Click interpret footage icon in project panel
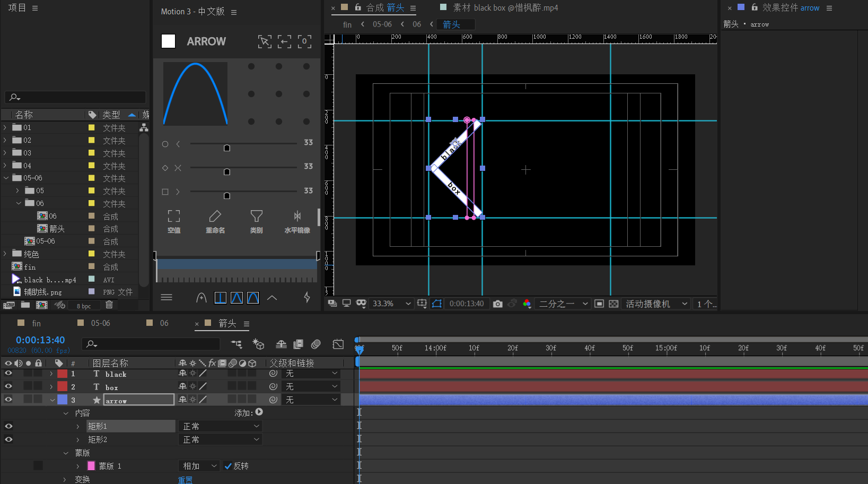868x484 pixels. coord(8,305)
